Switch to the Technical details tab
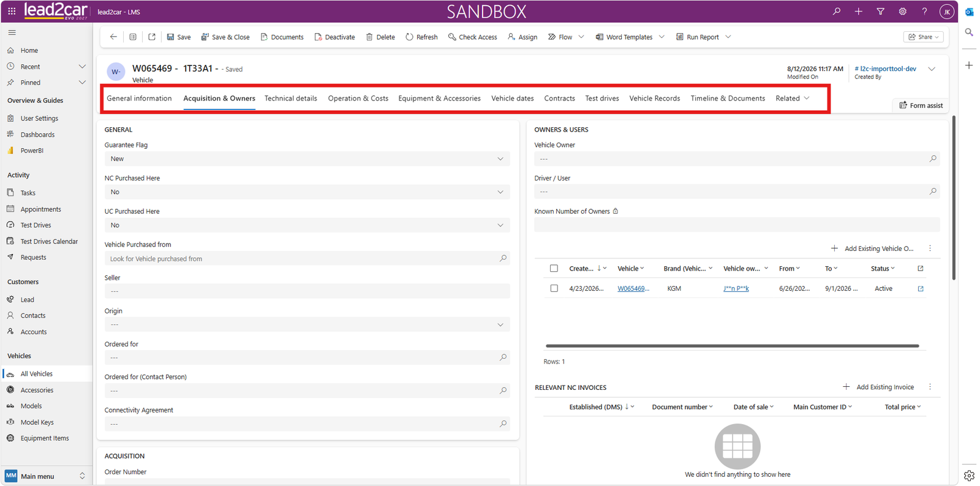This screenshot has width=980, height=486. [x=291, y=98]
